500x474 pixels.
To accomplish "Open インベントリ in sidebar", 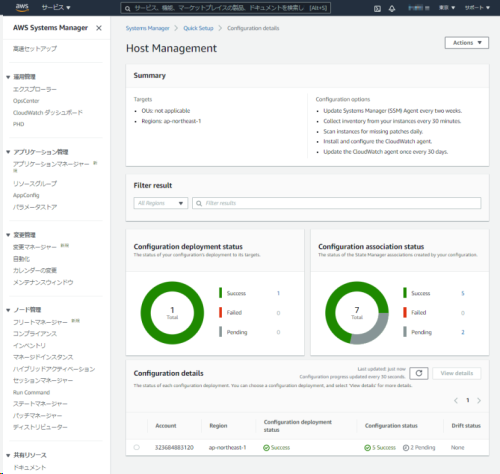I will click(29, 346).
